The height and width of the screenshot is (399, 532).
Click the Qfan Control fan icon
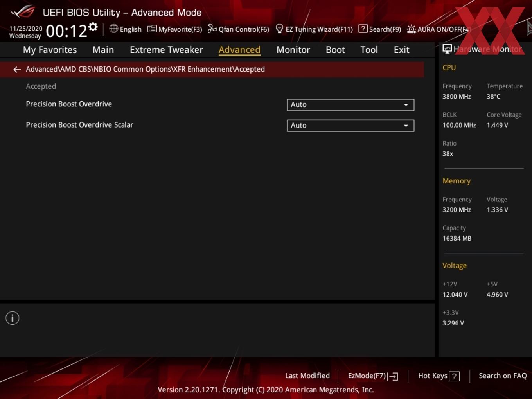212,29
